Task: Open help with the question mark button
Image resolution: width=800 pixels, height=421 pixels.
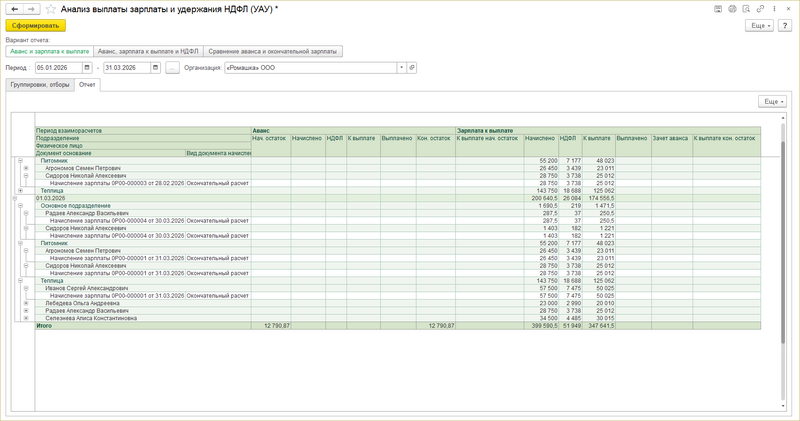Action: [x=785, y=26]
